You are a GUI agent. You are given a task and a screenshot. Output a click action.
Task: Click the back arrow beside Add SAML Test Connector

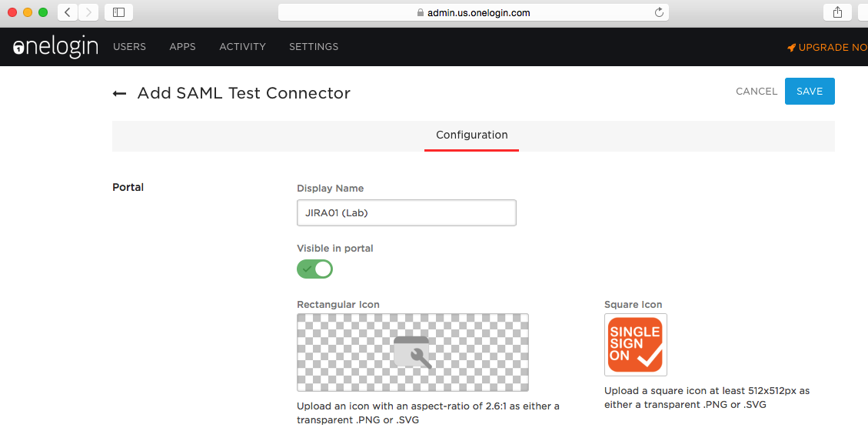click(119, 94)
